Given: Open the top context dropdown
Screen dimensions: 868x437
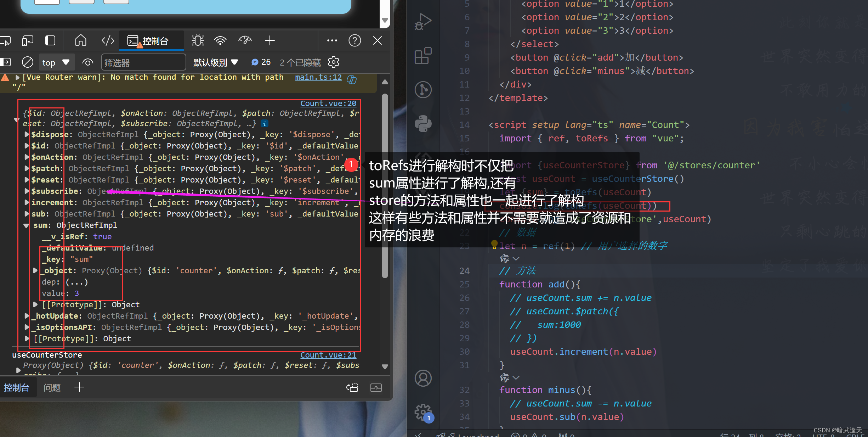Looking at the screenshot, I should pos(56,63).
